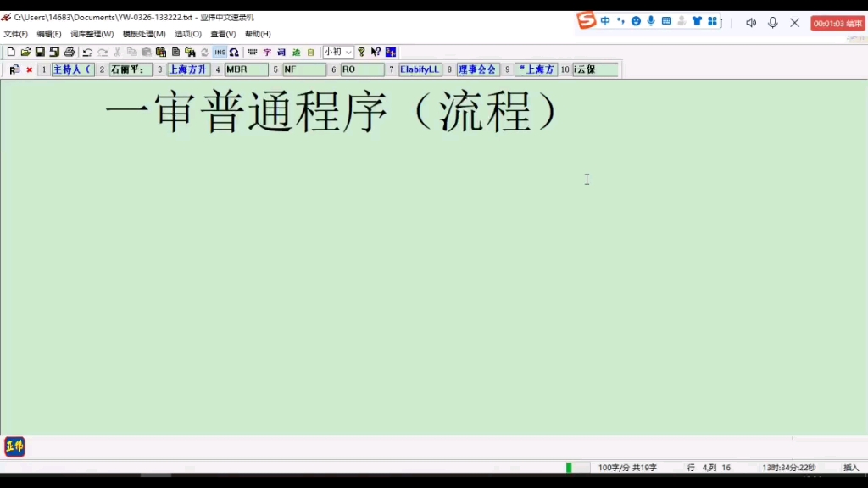Create a new document
This screenshot has height=488, width=868.
12,52
